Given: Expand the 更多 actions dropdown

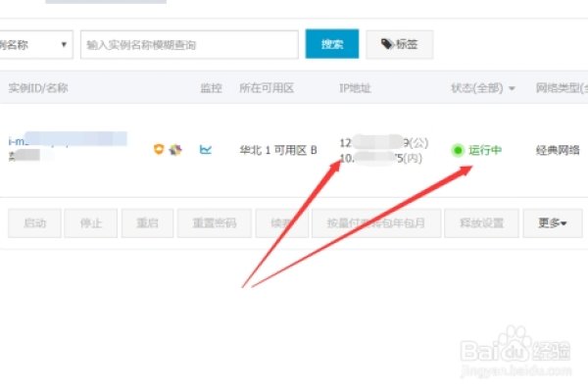Looking at the screenshot, I should pyautogui.click(x=553, y=223).
